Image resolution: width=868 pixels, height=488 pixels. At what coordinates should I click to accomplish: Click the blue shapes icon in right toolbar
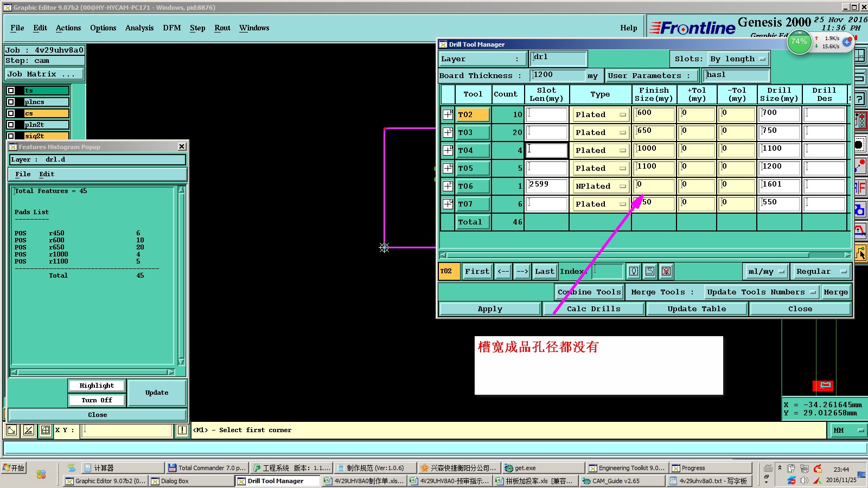[860, 209]
